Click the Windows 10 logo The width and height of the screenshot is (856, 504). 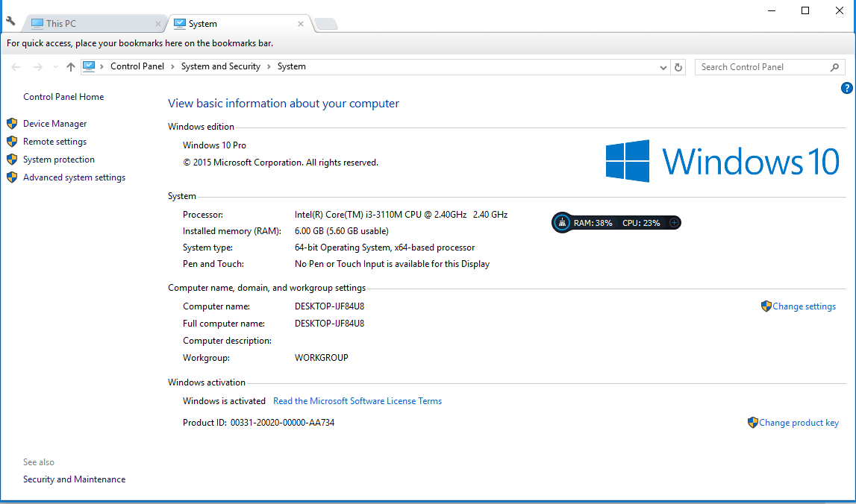(x=722, y=161)
